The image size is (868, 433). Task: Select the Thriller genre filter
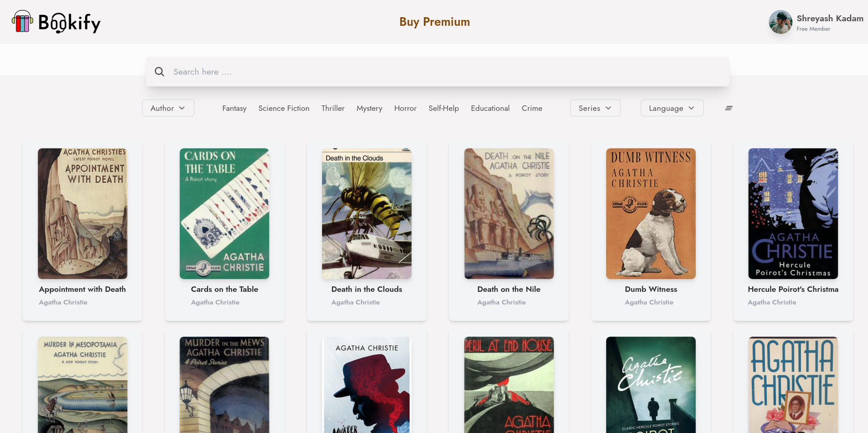pyautogui.click(x=333, y=108)
